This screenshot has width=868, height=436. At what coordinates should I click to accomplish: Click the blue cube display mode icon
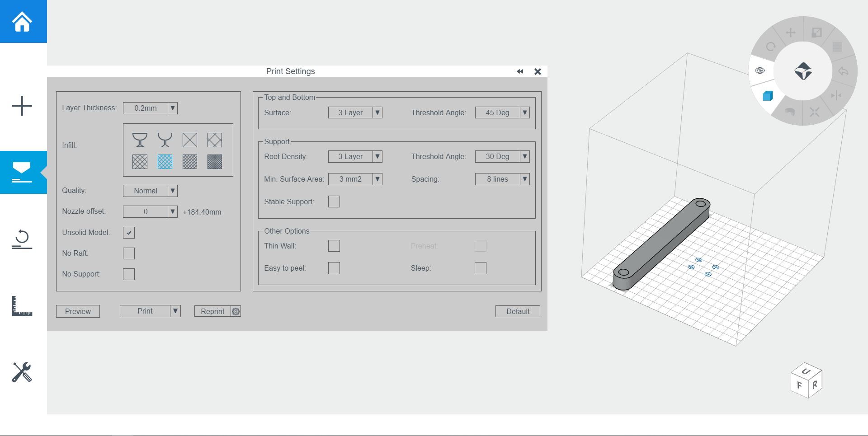coord(768,96)
